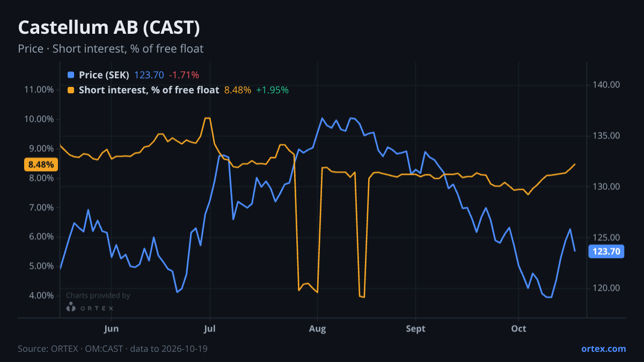Image resolution: width=644 pixels, height=362 pixels.
Task: Click the blue 123.70 right axis badge
Action: click(x=606, y=251)
